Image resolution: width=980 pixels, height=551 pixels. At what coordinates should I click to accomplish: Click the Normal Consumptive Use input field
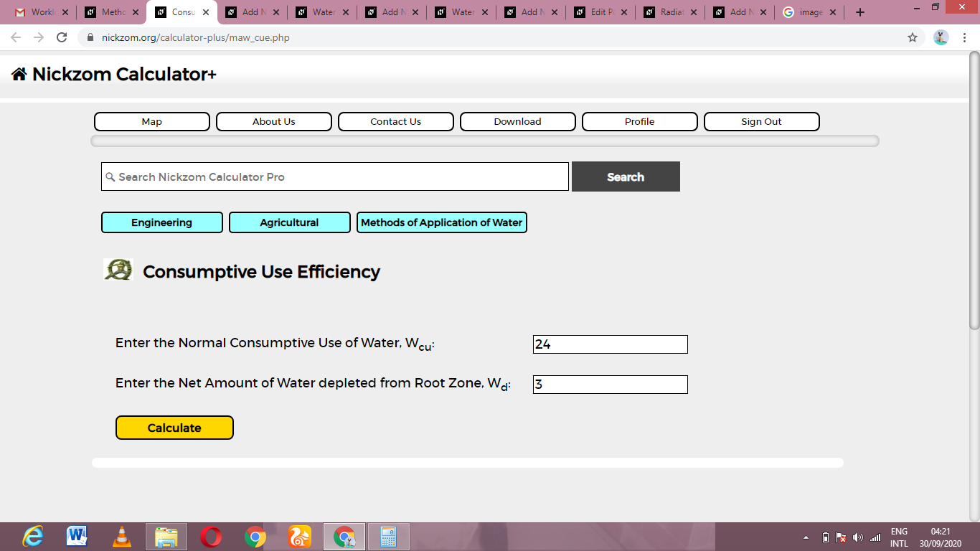click(611, 344)
